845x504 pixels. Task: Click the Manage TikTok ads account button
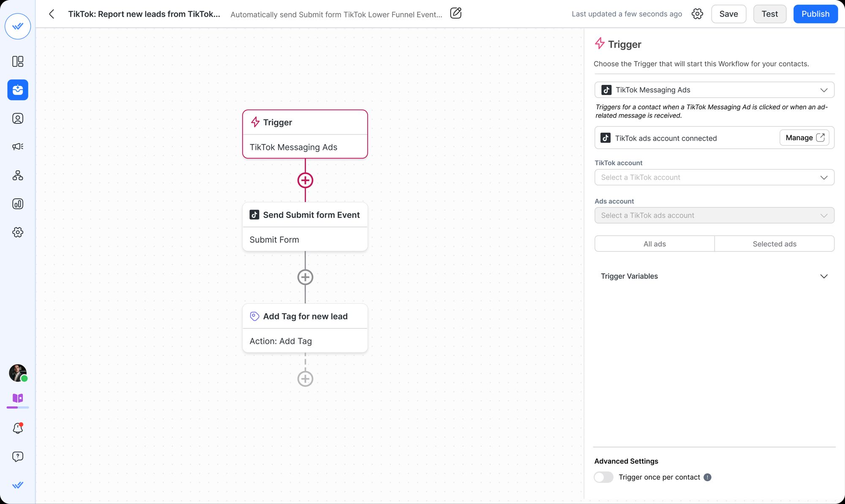pyautogui.click(x=804, y=137)
